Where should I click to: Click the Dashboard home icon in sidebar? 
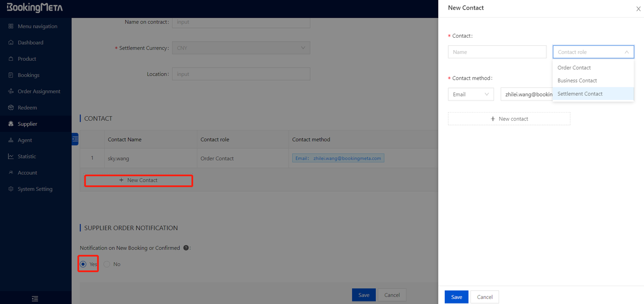(x=11, y=43)
